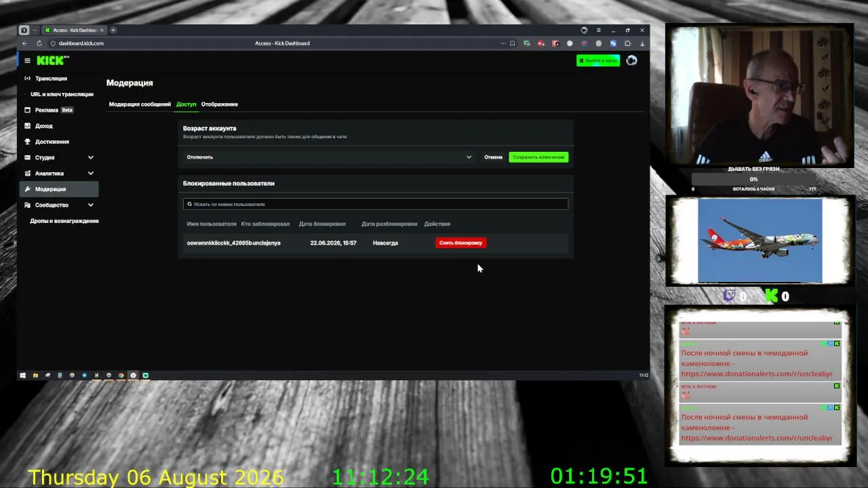Click the red Снять блокировку button
Image resolution: width=868 pixels, height=488 pixels.
coord(460,243)
